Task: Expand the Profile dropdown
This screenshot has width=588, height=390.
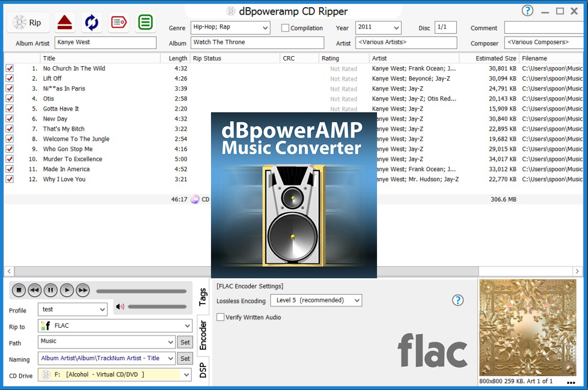Action: 102,310
